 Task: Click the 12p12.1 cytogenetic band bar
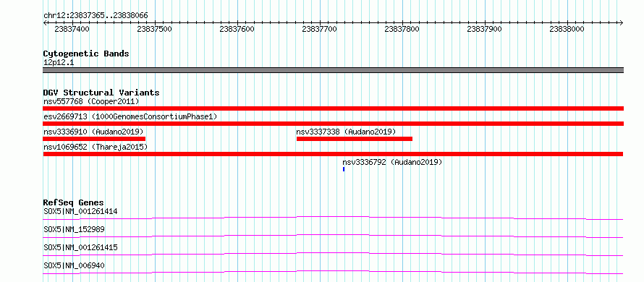(x=334, y=70)
